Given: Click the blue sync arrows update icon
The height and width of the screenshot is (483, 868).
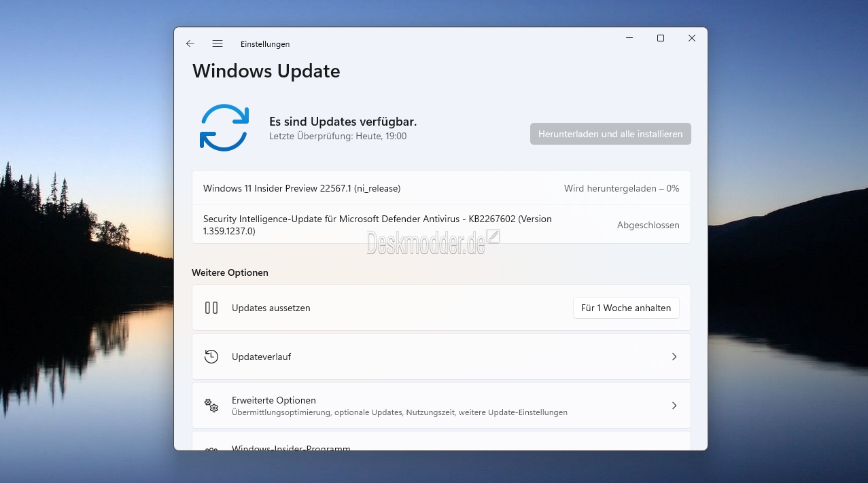Looking at the screenshot, I should (224, 127).
